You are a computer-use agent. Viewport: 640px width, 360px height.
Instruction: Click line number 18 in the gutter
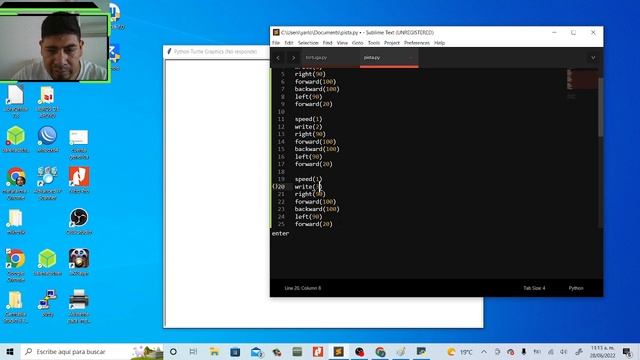click(x=281, y=171)
